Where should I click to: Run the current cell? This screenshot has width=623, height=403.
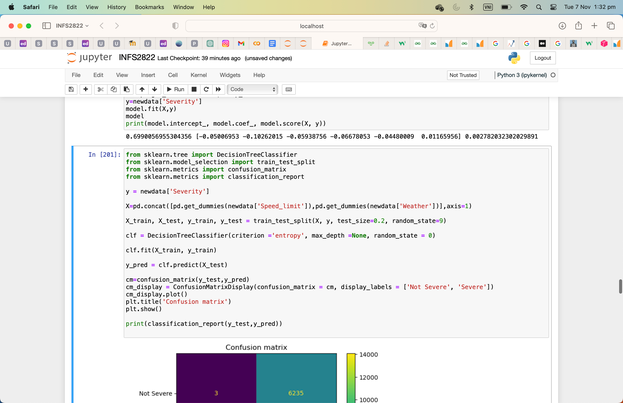coord(175,89)
